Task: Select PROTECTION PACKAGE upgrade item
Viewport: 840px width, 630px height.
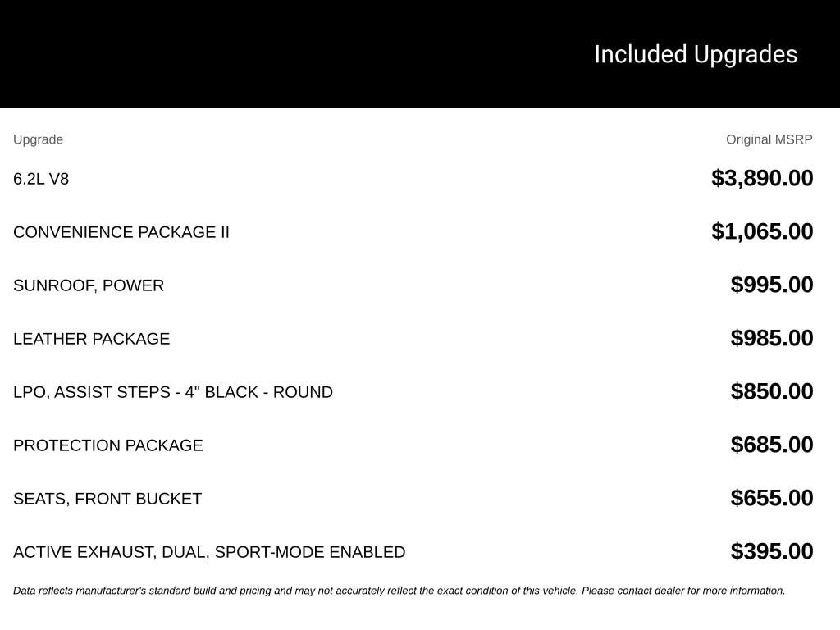Action: (x=107, y=445)
